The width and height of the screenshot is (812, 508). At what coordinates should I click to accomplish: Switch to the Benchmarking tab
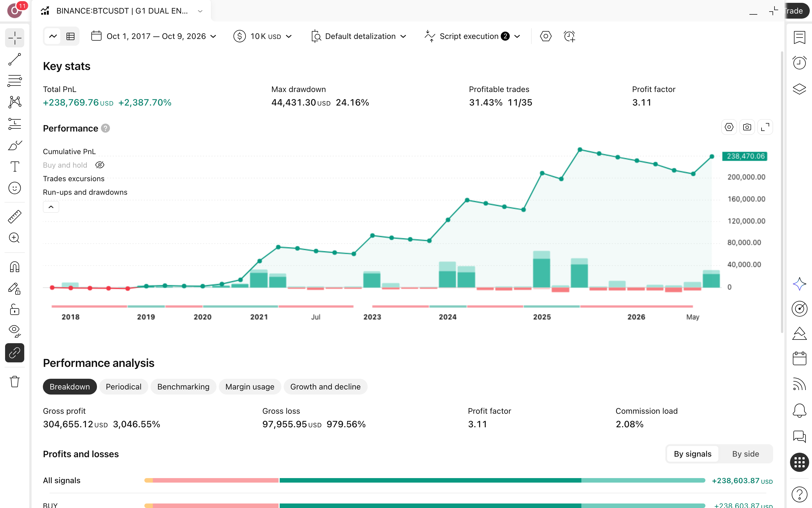coord(183,387)
